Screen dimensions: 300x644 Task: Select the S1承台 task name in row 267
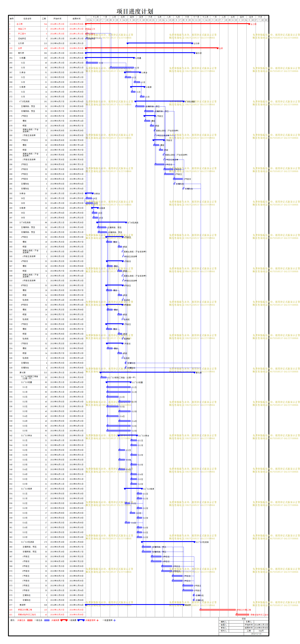[23, 72]
